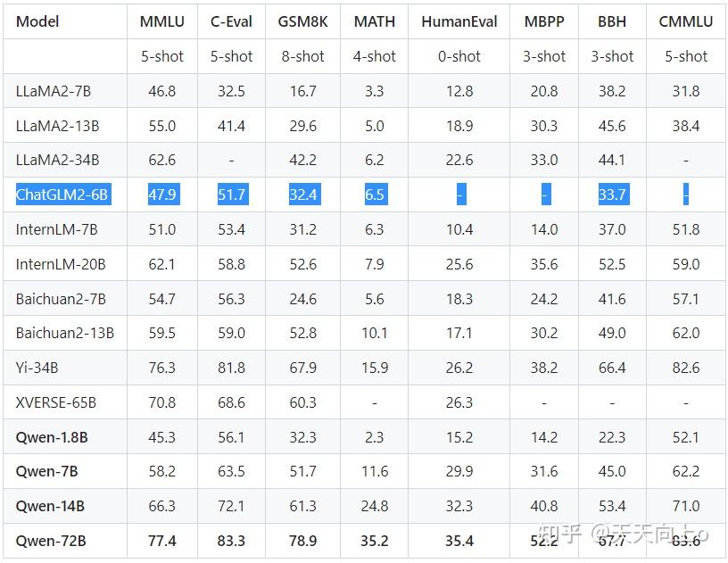Click the XVERSE-65B row label
Viewport: 728px width, 563px height.
(55, 402)
